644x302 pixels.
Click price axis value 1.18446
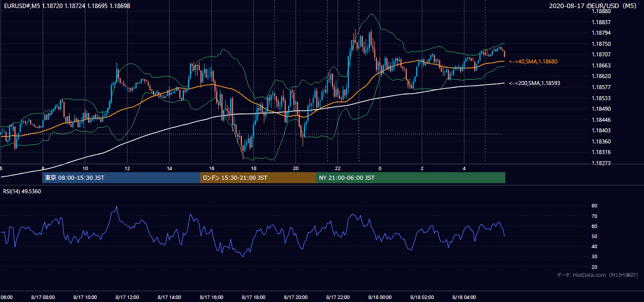(x=602, y=120)
